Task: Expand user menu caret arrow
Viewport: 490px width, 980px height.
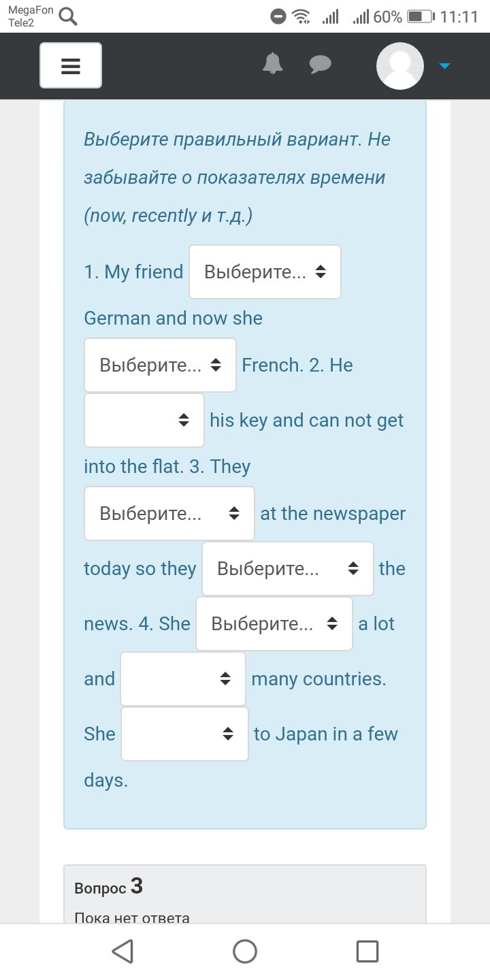Action: (x=444, y=66)
